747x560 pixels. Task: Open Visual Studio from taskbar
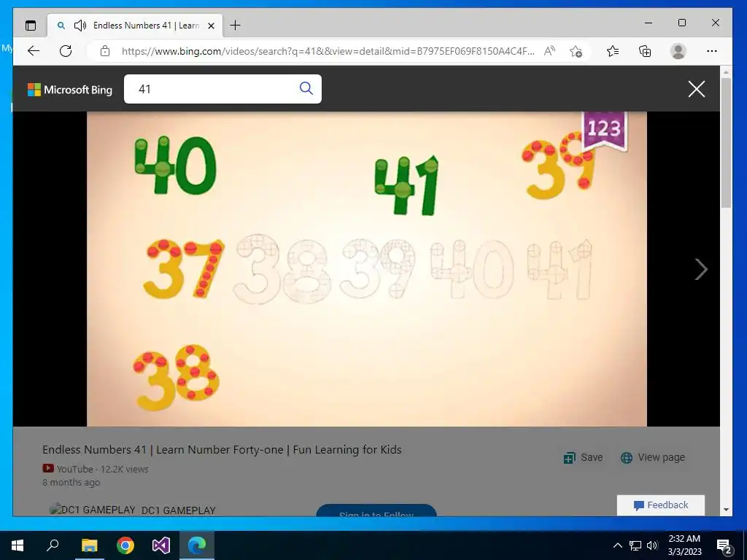click(x=161, y=545)
